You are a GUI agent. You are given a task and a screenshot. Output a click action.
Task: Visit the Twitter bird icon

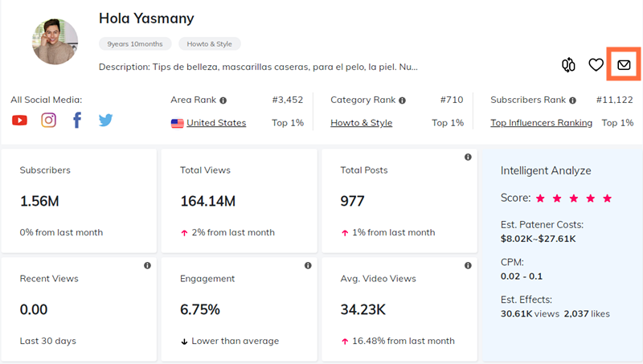pyautogui.click(x=105, y=121)
